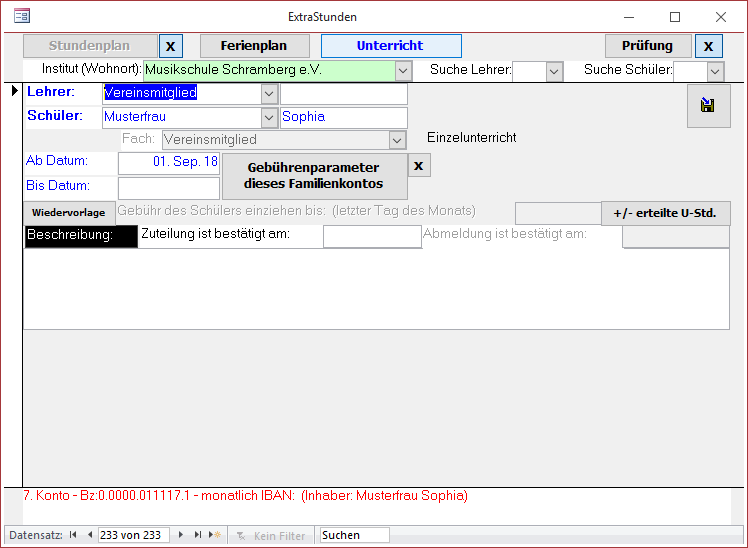This screenshot has width=748, height=548.
Task: Go to the first record
Action: pyautogui.click(x=73, y=536)
